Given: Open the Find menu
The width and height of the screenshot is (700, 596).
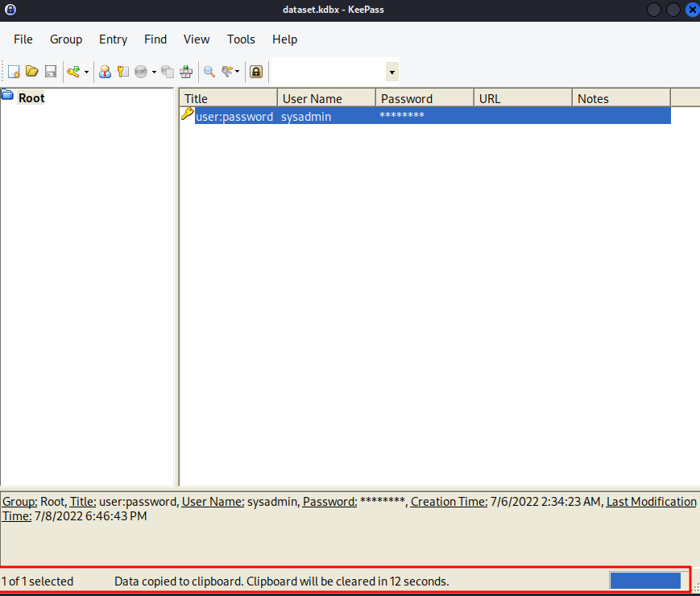Looking at the screenshot, I should pos(155,39).
